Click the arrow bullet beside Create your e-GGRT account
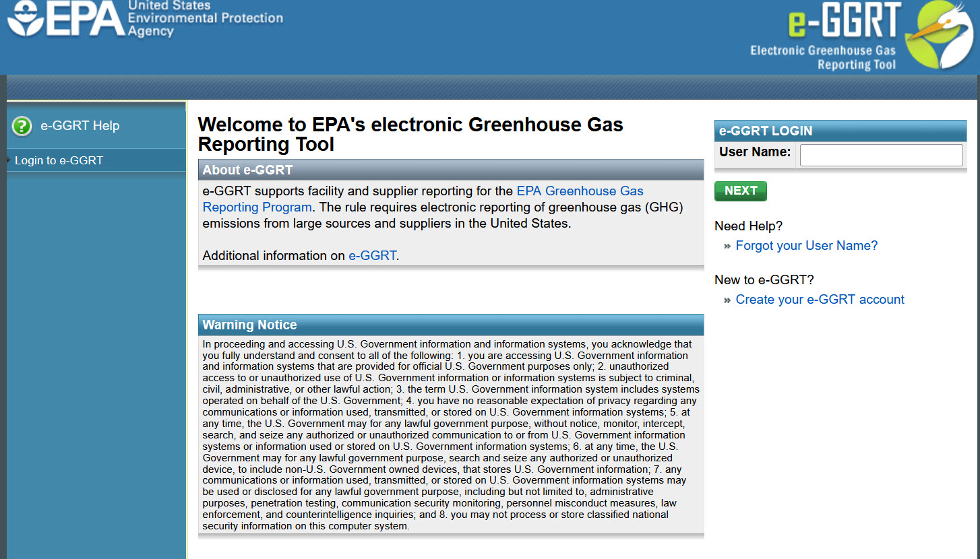 point(727,300)
